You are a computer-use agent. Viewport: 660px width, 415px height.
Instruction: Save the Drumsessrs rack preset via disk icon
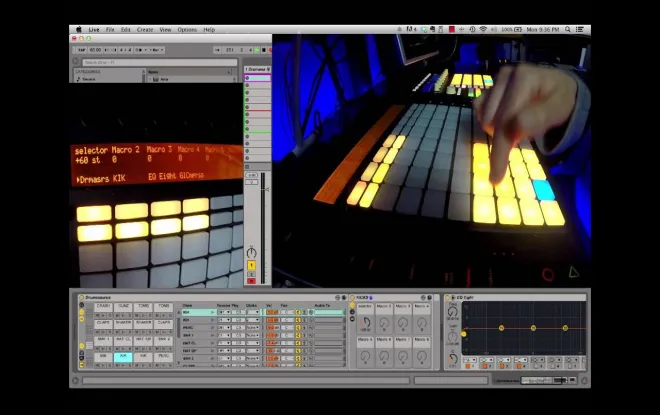point(344,298)
